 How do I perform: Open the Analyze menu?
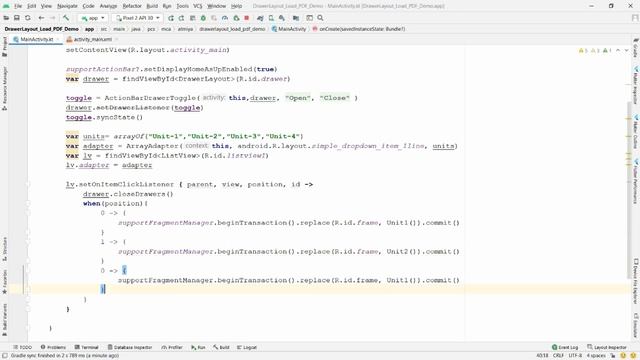pos(108,6)
